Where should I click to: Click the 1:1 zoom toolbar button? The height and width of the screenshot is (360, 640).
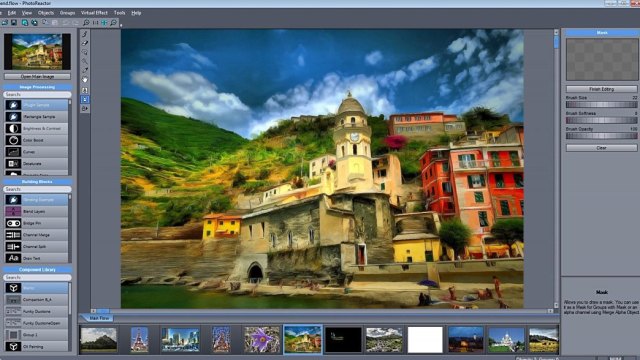coord(95,23)
